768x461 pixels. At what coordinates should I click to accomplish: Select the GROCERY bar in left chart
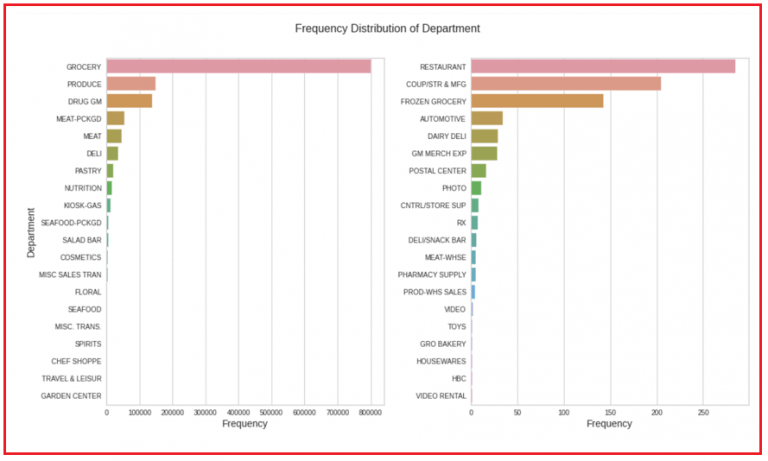click(238, 66)
